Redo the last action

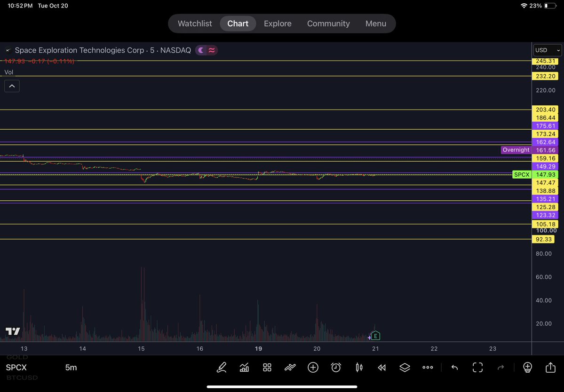(x=500, y=368)
